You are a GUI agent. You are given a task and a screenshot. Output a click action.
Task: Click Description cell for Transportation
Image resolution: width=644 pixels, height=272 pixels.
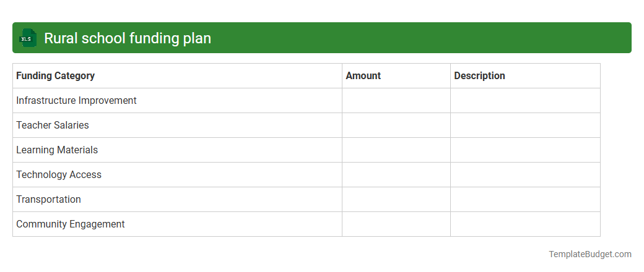pos(525,200)
